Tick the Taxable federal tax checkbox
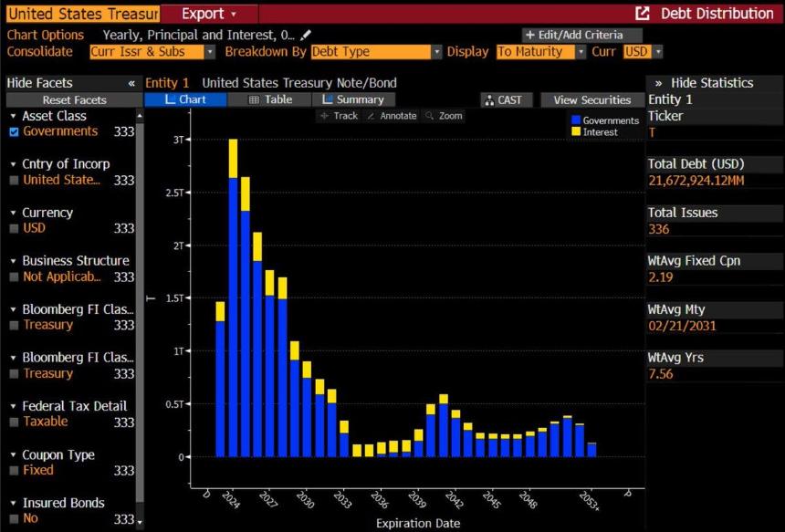The width and height of the screenshot is (785, 532). (x=14, y=422)
